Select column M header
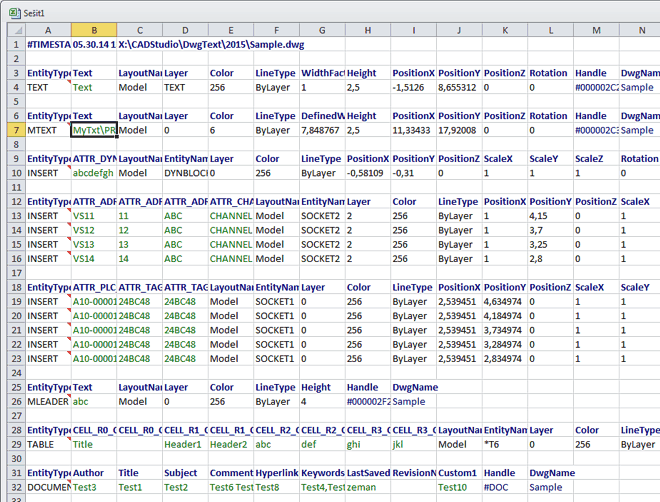This screenshot has width=660, height=502. point(596,30)
